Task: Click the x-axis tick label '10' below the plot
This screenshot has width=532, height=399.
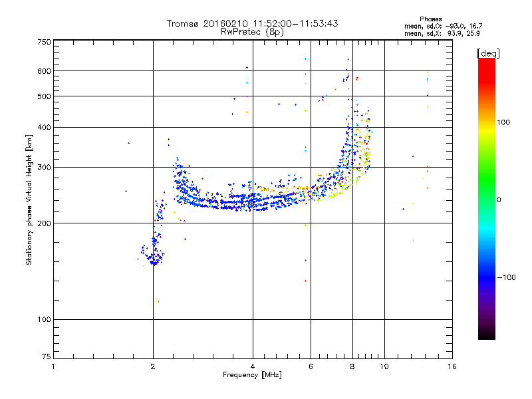Action: click(x=384, y=366)
